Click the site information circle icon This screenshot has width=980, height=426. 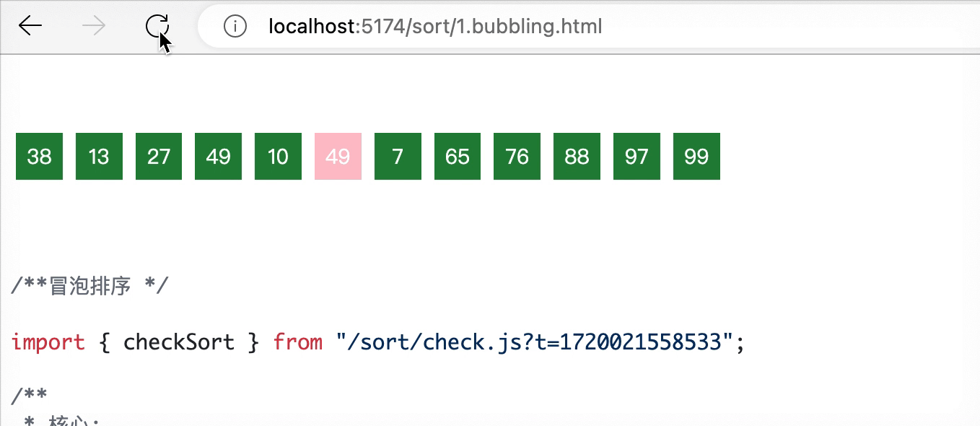pyautogui.click(x=235, y=27)
